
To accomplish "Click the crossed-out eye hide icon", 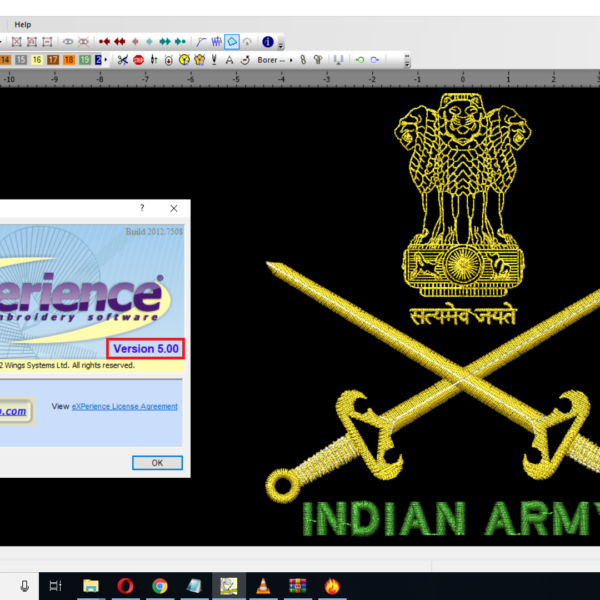I will pyautogui.click(x=84, y=42).
